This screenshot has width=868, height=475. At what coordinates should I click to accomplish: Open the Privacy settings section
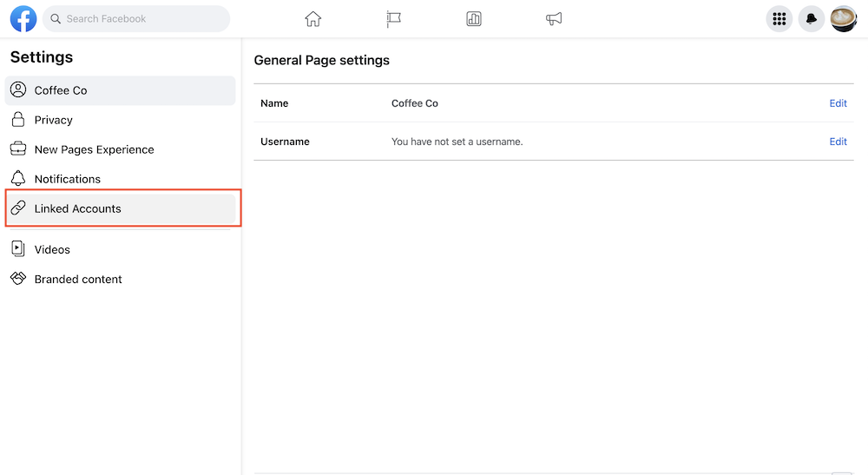pyautogui.click(x=120, y=120)
